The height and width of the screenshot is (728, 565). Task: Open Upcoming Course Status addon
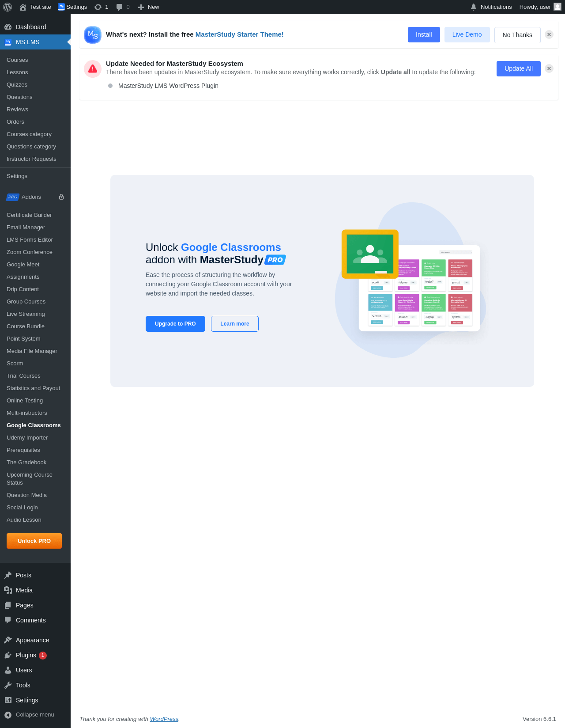pyautogui.click(x=30, y=479)
